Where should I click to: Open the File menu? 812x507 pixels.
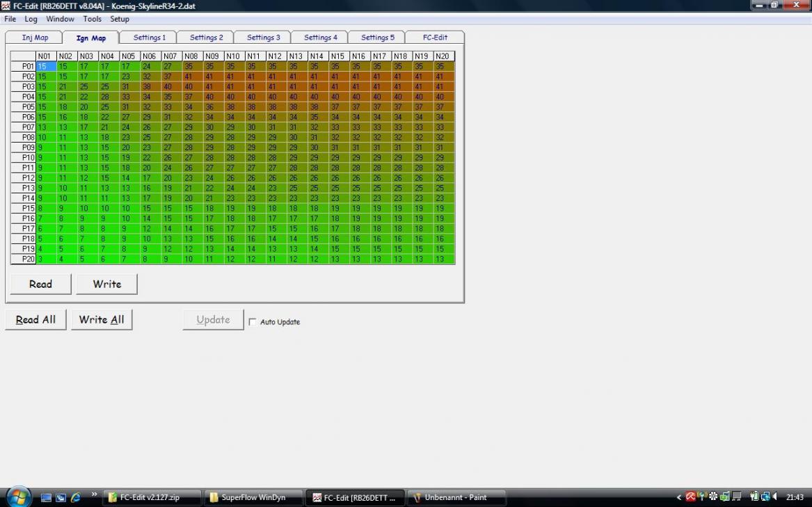(x=10, y=19)
